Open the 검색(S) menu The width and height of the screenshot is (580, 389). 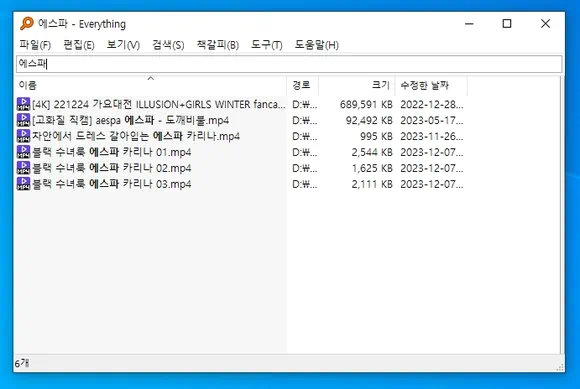point(168,45)
